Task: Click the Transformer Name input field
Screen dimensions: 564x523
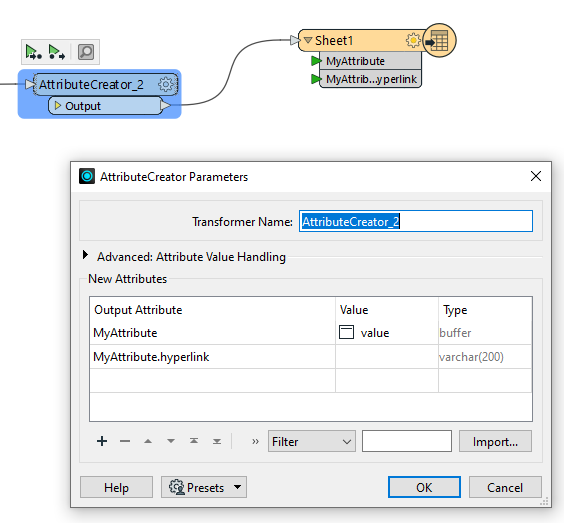Action: coord(416,221)
